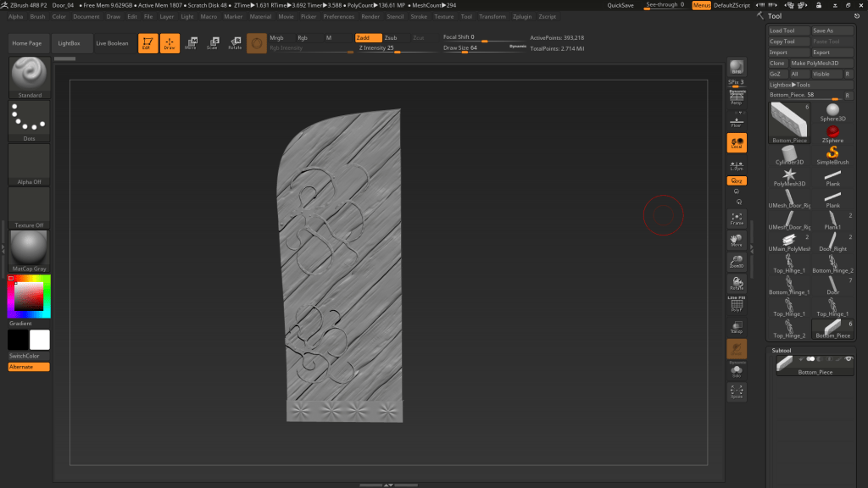Open the Stroke menu

pyautogui.click(x=419, y=16)
